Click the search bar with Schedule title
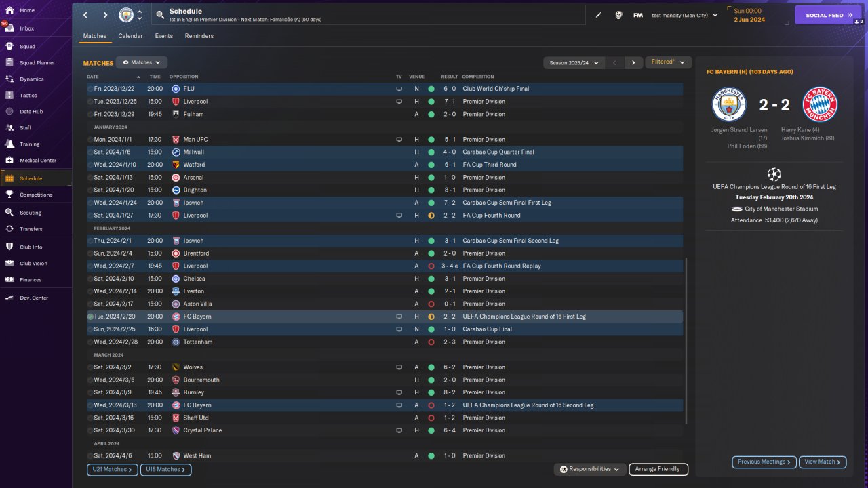Screen dimensions: 868x488 coord(369,15)
